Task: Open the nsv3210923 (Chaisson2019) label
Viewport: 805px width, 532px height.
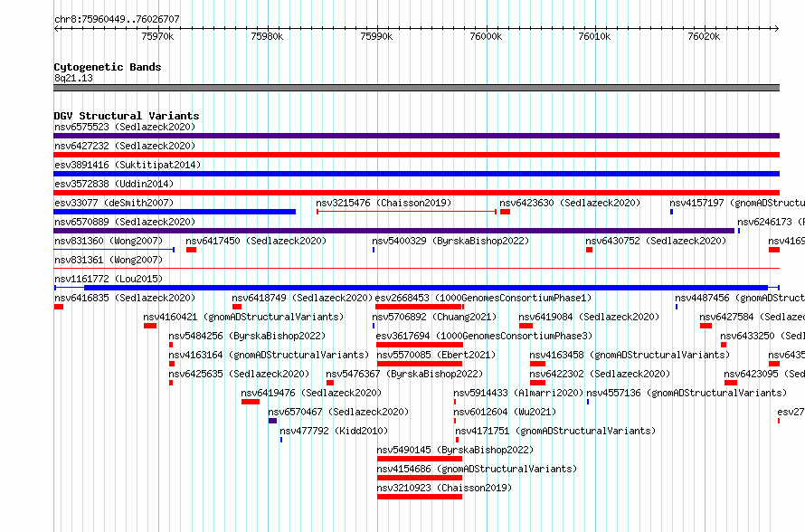Action: [x=445, y=488]
